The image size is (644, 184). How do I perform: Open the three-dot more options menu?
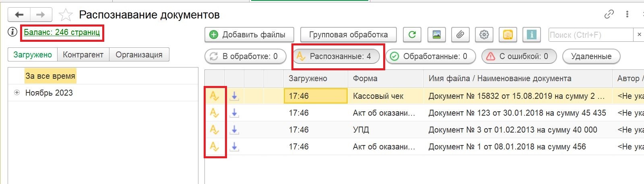pyautogui.click(x=627, y=14)
